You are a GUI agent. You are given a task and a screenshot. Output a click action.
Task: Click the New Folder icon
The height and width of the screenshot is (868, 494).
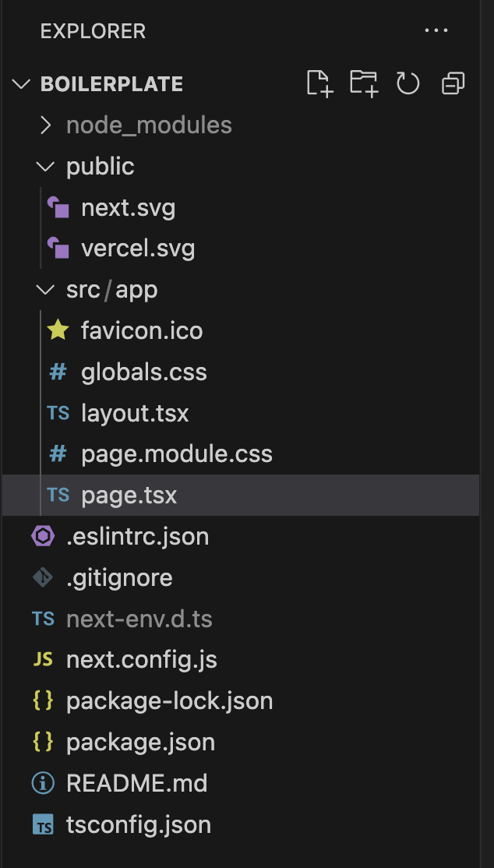tap(363, 83)
